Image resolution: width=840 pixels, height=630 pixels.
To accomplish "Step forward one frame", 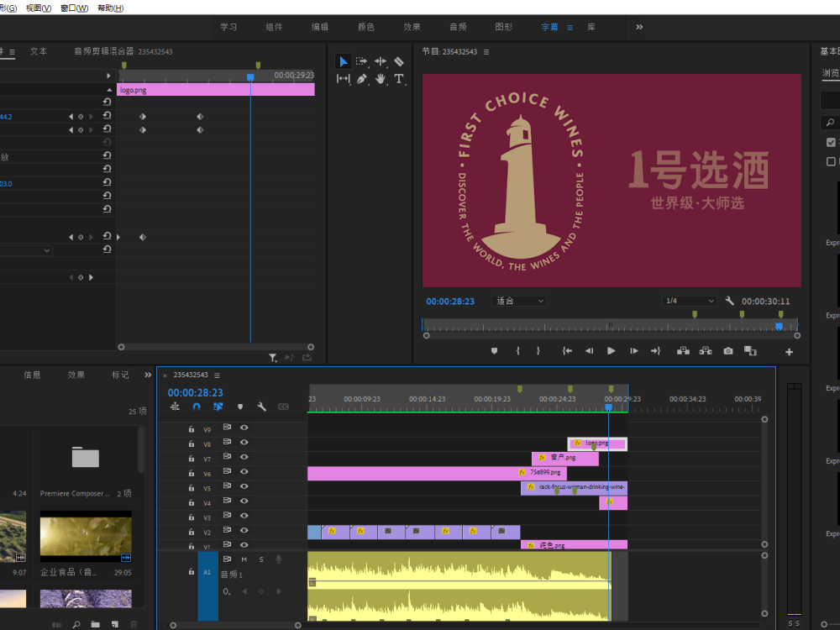I will 633,351.
